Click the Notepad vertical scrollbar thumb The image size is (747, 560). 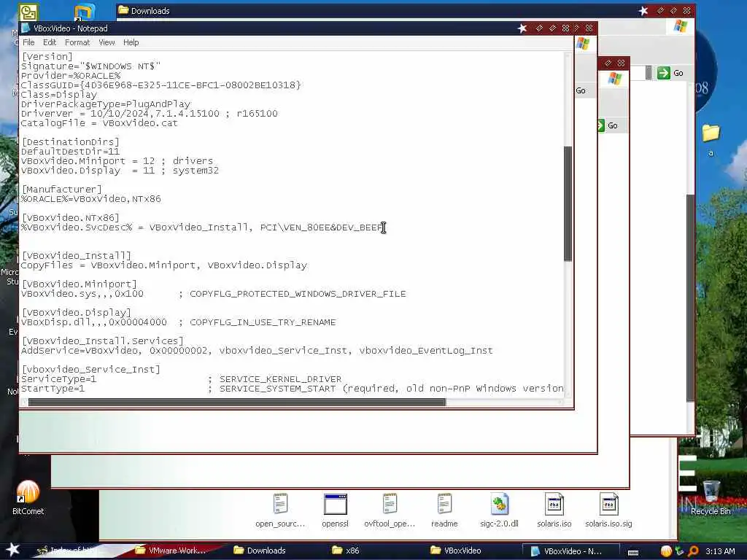568,203
